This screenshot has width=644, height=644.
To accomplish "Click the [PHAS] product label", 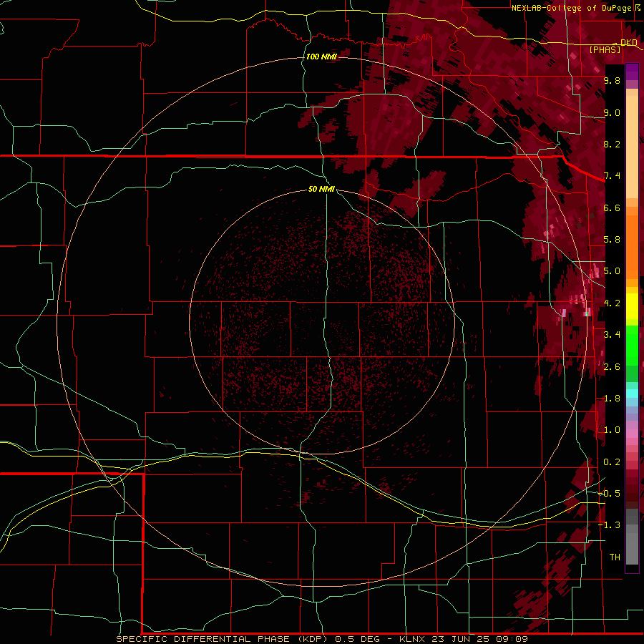I will pos(605,49).
